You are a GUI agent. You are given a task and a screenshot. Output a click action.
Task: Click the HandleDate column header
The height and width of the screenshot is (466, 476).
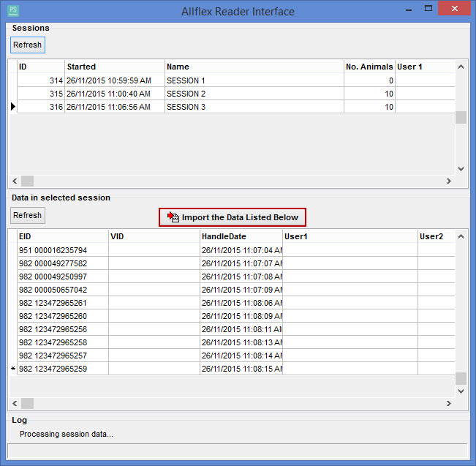[241, 236]
